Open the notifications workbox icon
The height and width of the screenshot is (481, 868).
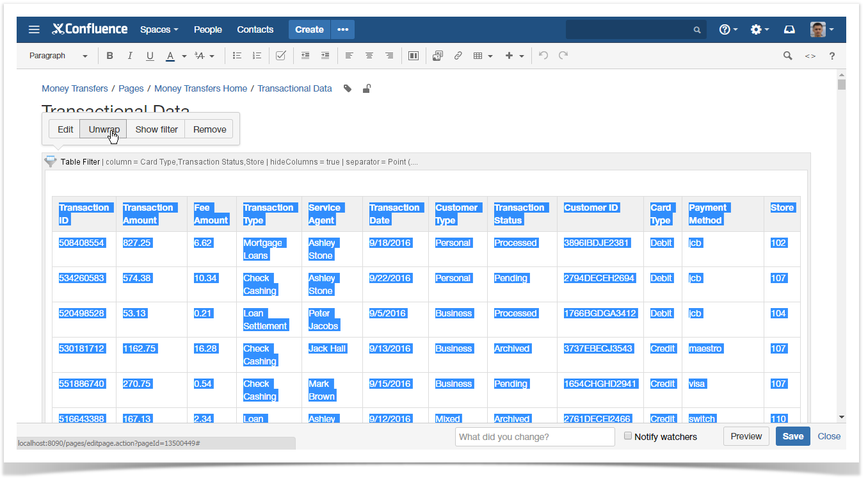789,29
